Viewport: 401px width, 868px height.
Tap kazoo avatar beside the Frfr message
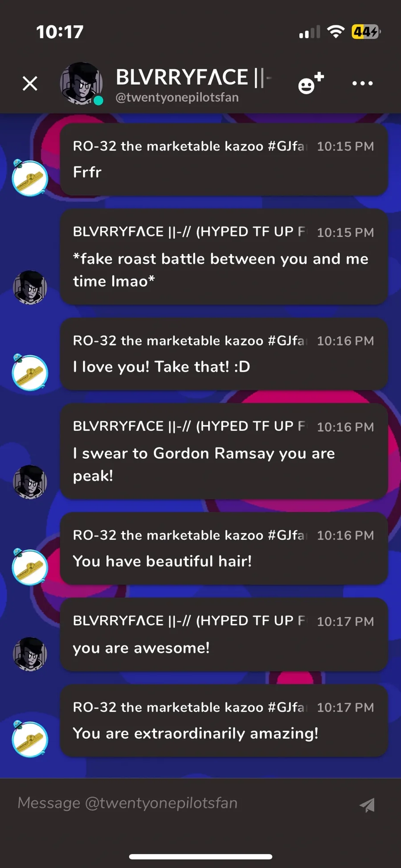(29, 177)
